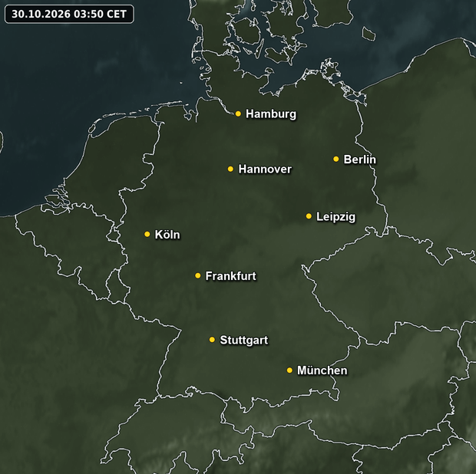Click the Berlin city marker dot
Viewport: 476px width, 474px height.
tap(336, 159)
